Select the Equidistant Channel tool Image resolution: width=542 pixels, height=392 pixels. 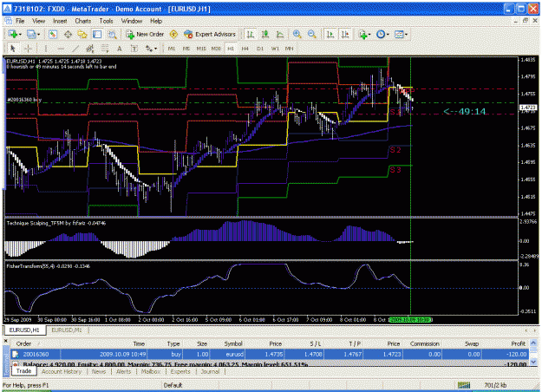[90, 49]
